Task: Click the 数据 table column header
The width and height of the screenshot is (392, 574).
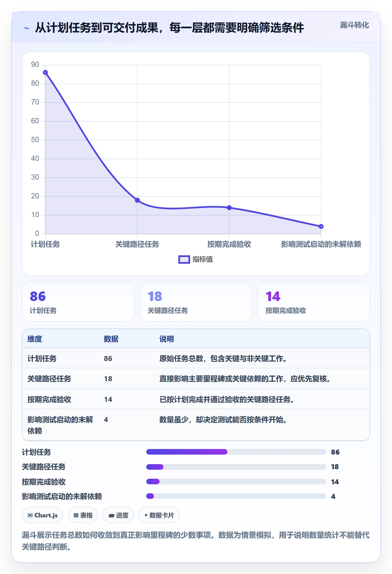Action: [x=111, y=339]
